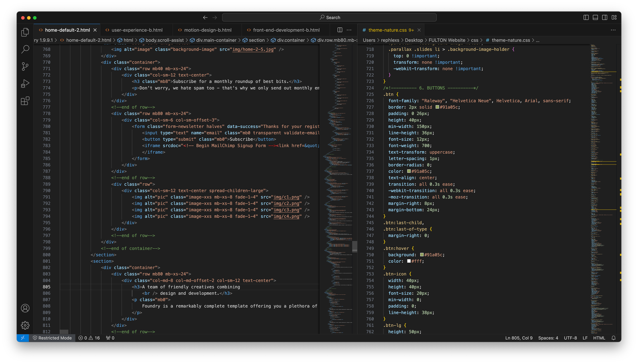This screenshot has height=364, width=638.
Task: Open the Accounts menu icon
Action: click(25, 308)
